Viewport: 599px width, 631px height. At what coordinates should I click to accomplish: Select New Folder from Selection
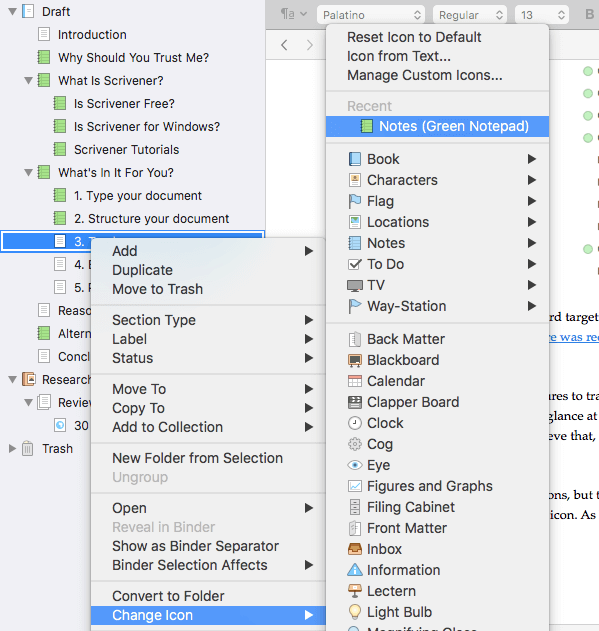(209, 458)
